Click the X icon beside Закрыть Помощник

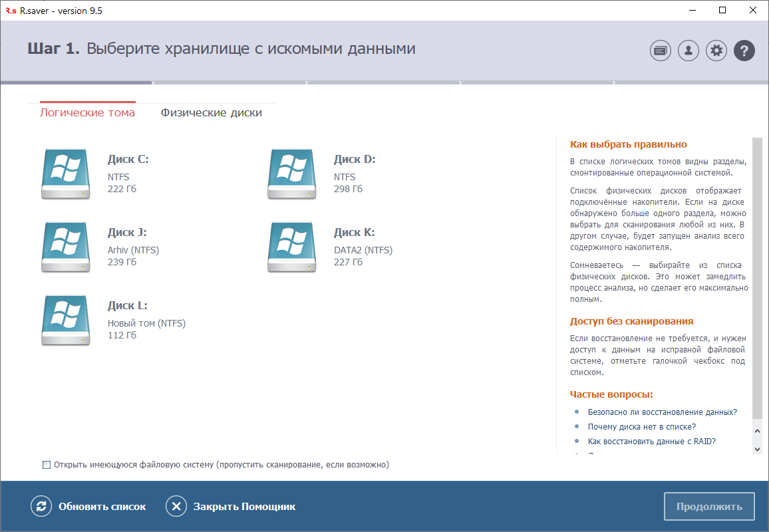tap(176, 506)
